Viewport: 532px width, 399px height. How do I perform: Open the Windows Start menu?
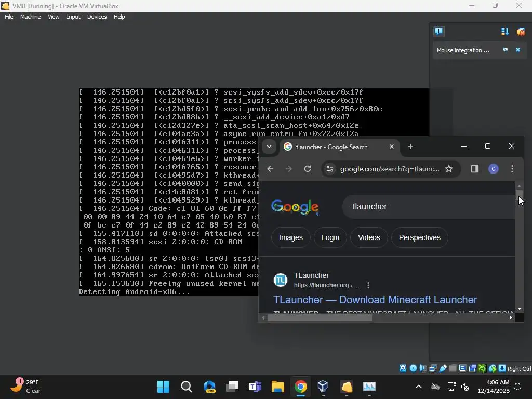click(x=163, y=387)
